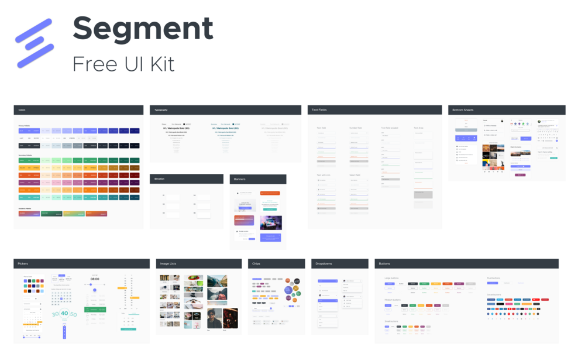Click the large purple bubble in Chips
This screenshot has width=588, height=364.
pyautogui.click(x=288, y=290)
